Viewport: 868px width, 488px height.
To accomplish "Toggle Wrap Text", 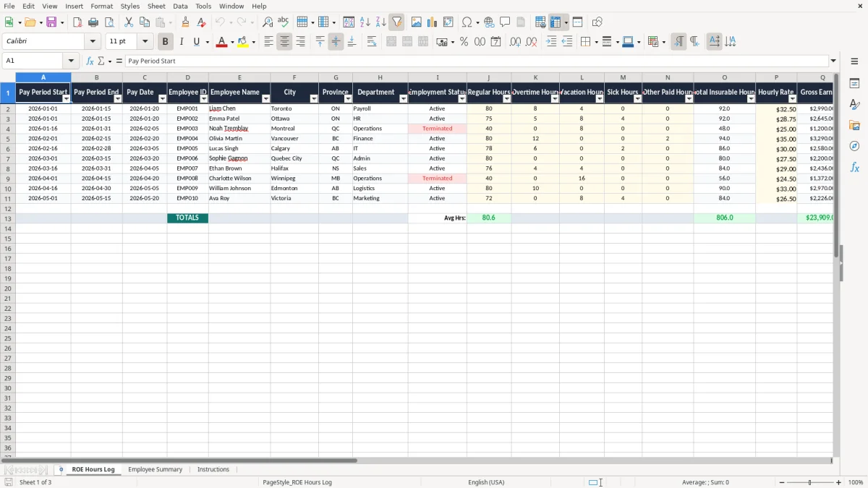I will click(372, 42).
